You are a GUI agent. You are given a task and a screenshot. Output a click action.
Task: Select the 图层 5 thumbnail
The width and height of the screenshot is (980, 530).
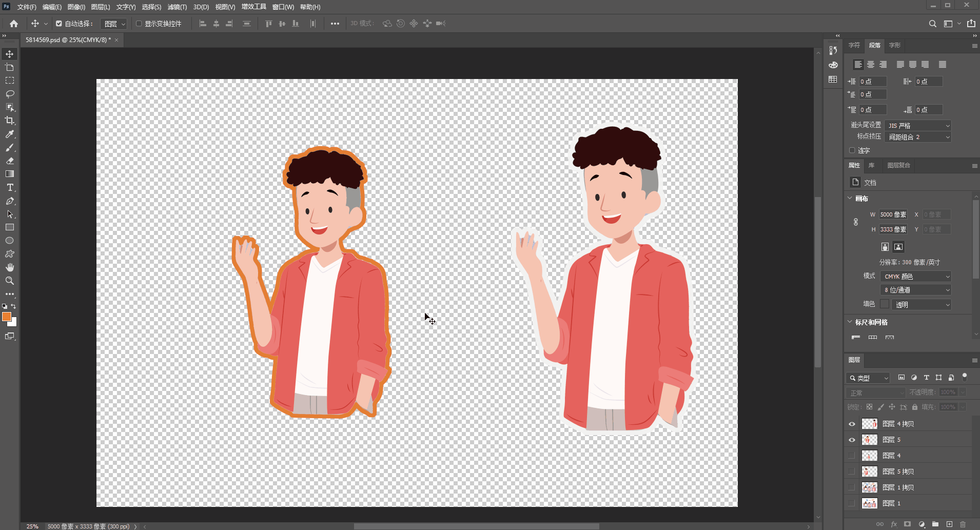tap(870, 440)
